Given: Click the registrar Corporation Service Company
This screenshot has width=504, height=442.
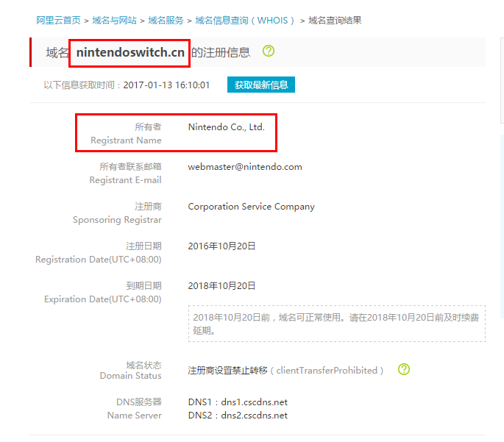Looking at the screenshot, I should click(252, 207).
